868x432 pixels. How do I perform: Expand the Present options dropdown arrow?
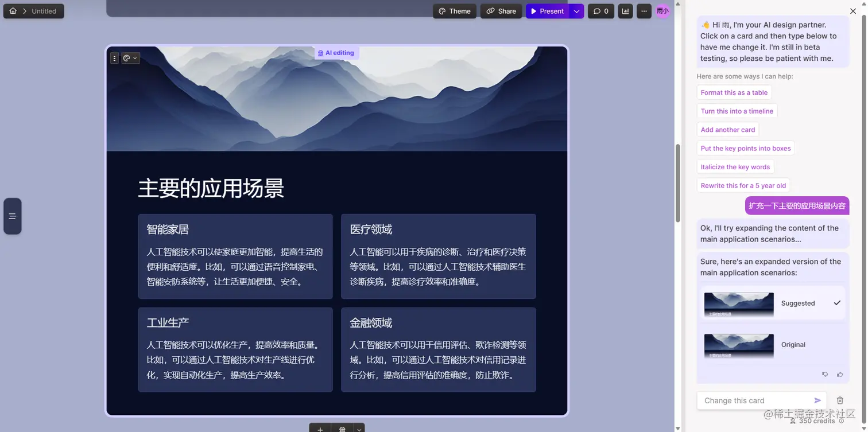point(577,11)
